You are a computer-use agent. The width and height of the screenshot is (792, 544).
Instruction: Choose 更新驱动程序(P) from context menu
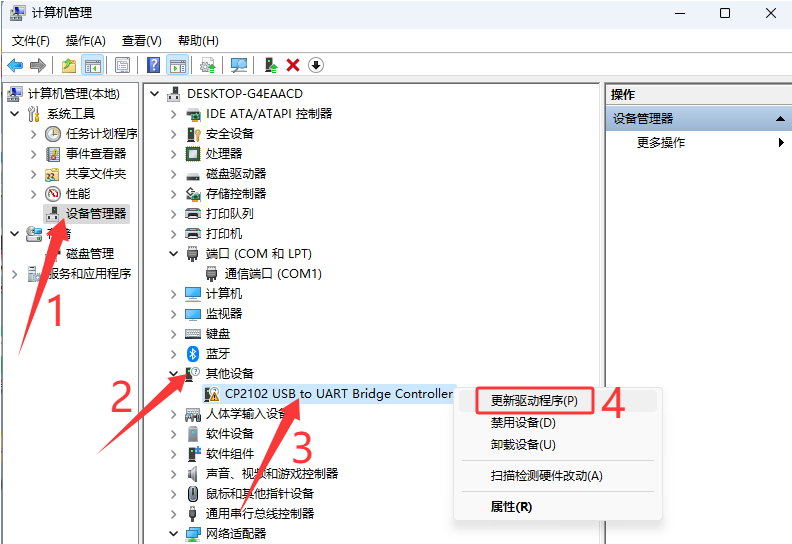coord(534,401)
